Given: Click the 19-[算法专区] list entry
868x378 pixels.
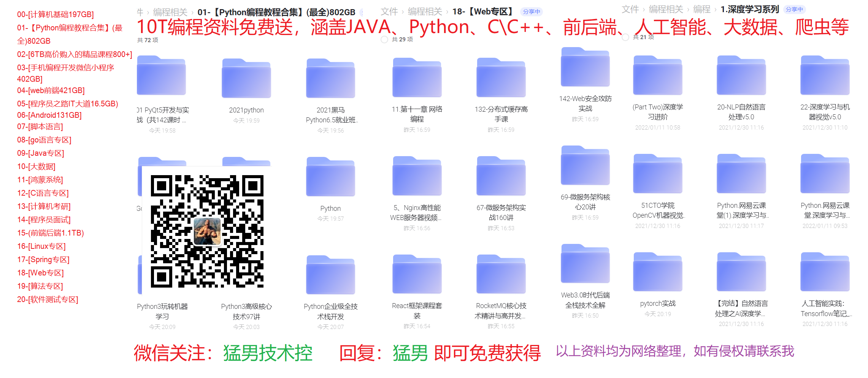Looking at the screenshot, I should [x=40, y=286].
